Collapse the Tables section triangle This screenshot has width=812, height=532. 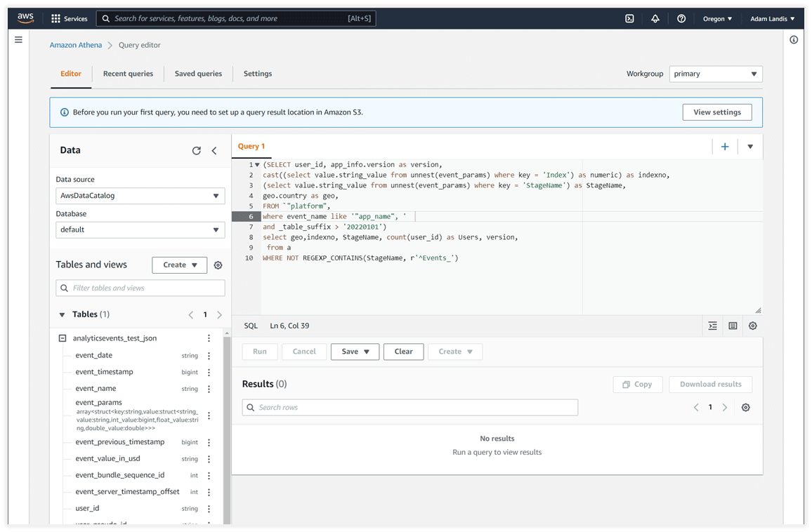click(62, 314)
